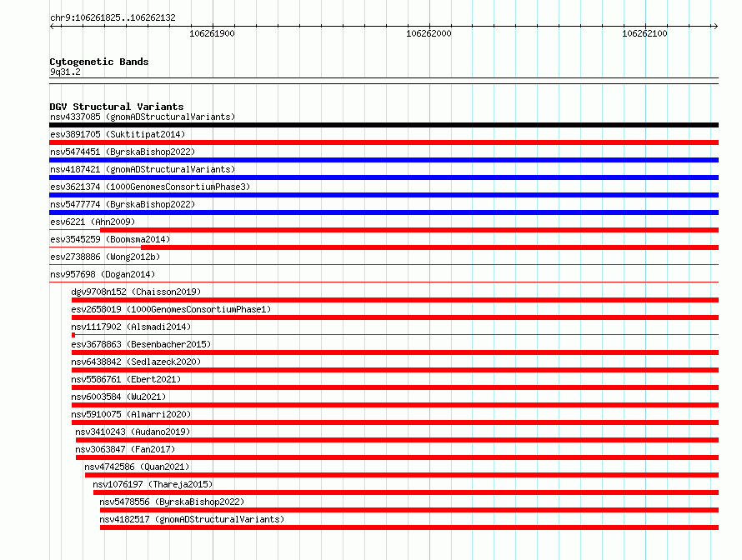
Task: Click the red nsv5586761 variant bar
Action: [395, 387]
